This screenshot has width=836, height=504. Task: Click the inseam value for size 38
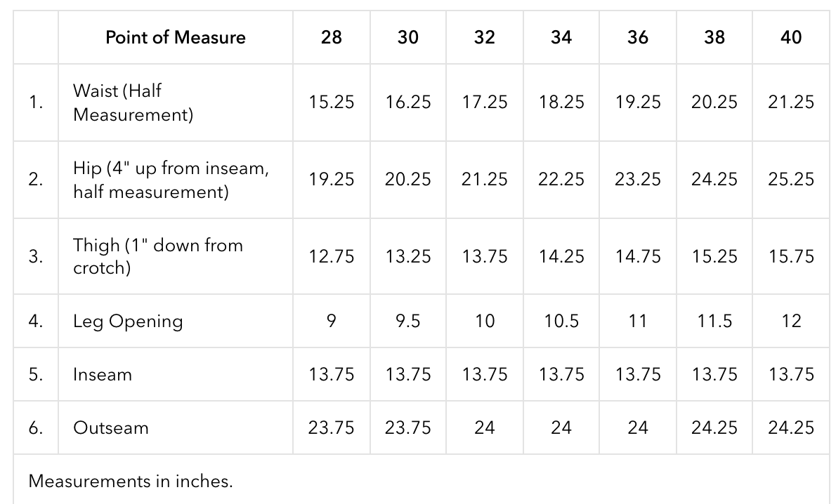[x=714, y=374]
